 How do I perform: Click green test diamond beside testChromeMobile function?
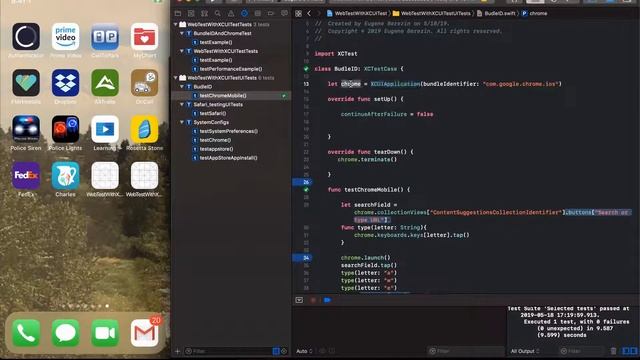coord(306,190)
